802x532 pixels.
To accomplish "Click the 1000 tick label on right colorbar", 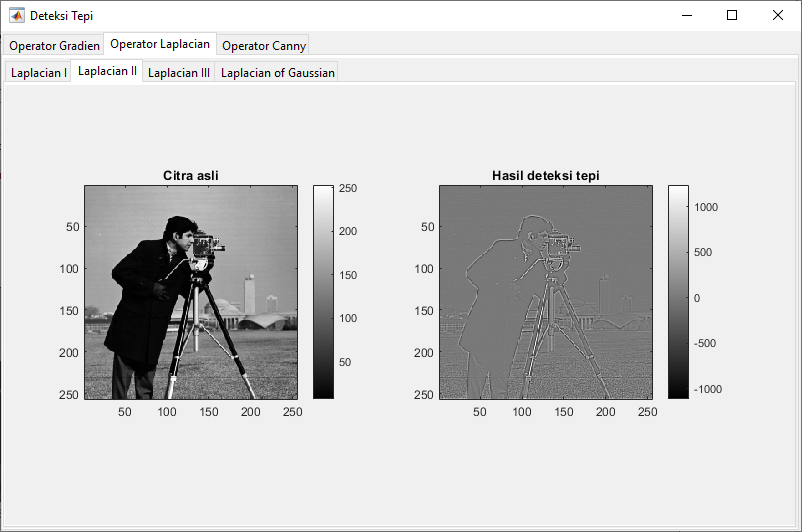I will tap(707, 206).
